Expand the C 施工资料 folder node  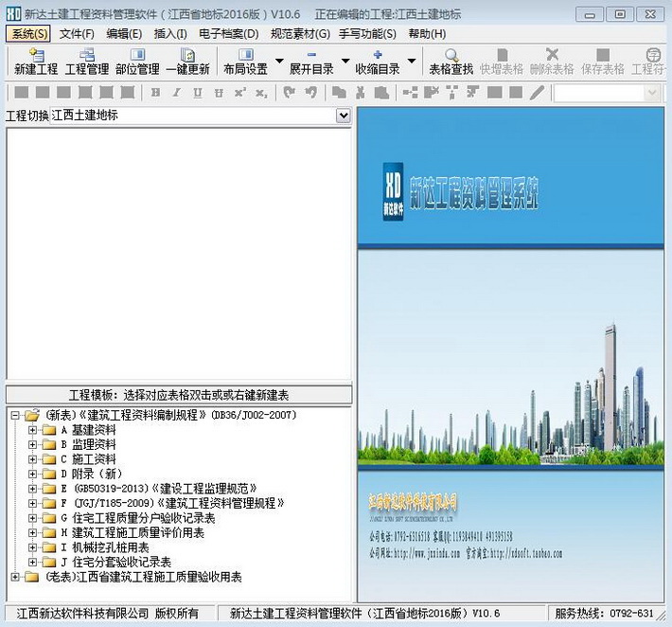coord(32,459)
